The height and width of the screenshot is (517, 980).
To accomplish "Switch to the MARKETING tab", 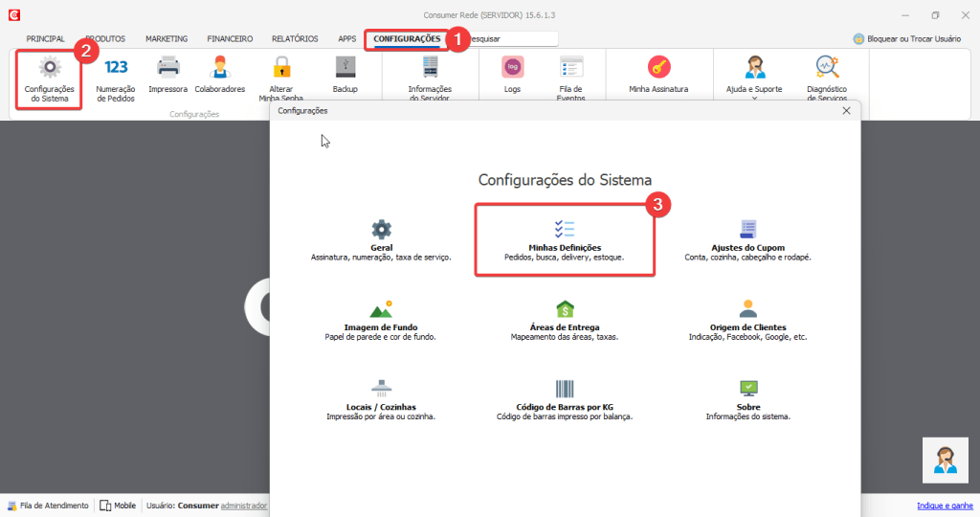I will coord(167,39).
